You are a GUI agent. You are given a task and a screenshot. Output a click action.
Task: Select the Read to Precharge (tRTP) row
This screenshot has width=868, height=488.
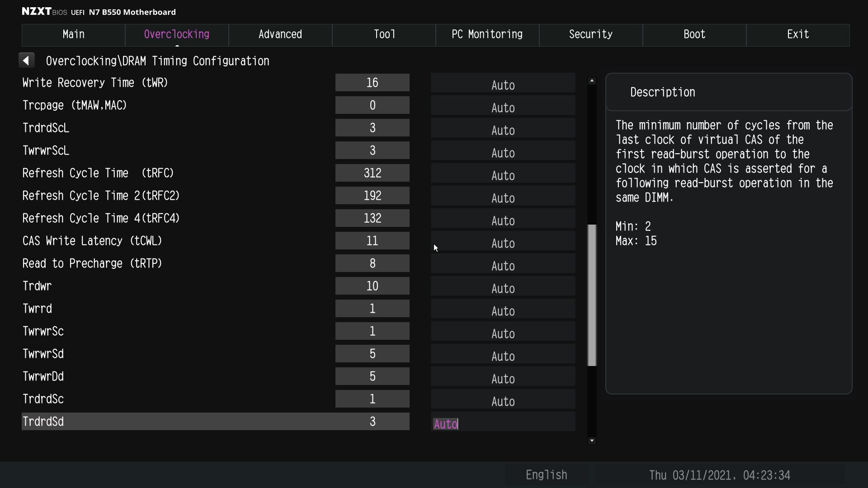coord(92,263)
